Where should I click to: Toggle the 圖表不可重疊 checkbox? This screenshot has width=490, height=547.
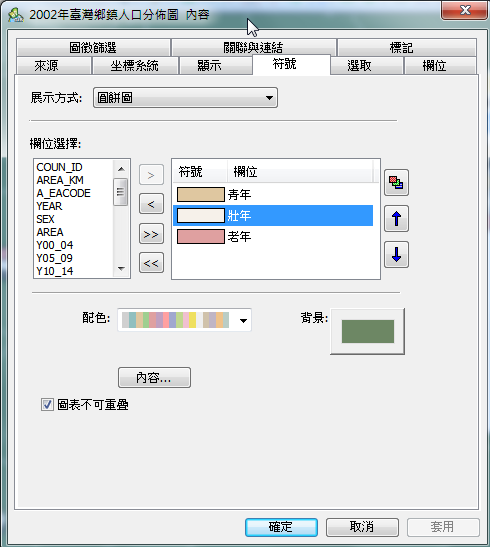47,405
